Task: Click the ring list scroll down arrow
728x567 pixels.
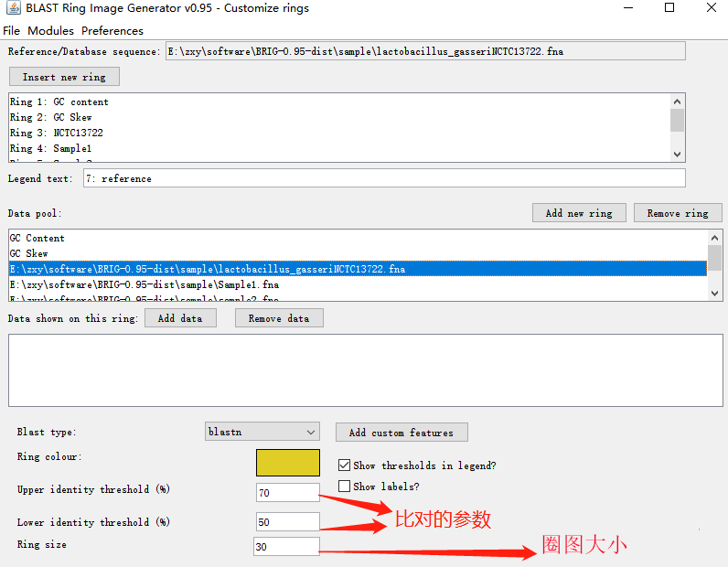Action: [678, 155]
